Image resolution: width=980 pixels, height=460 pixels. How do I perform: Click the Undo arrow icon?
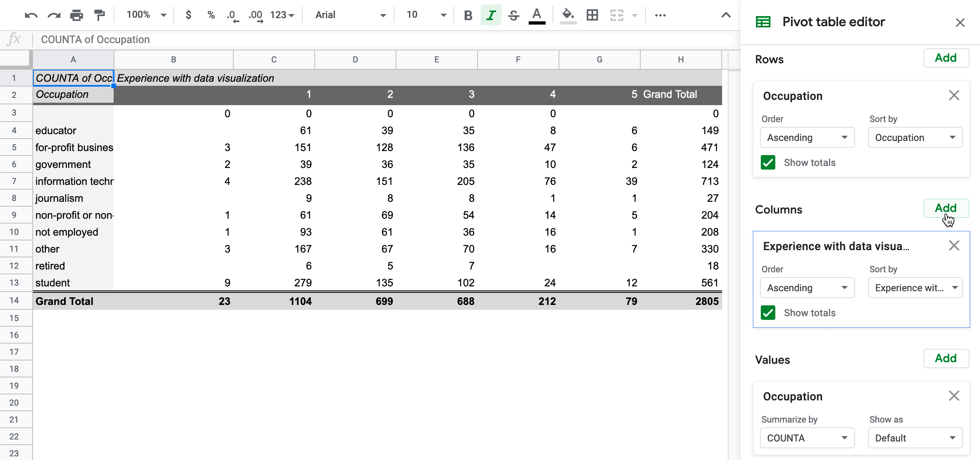pos(31,15)
